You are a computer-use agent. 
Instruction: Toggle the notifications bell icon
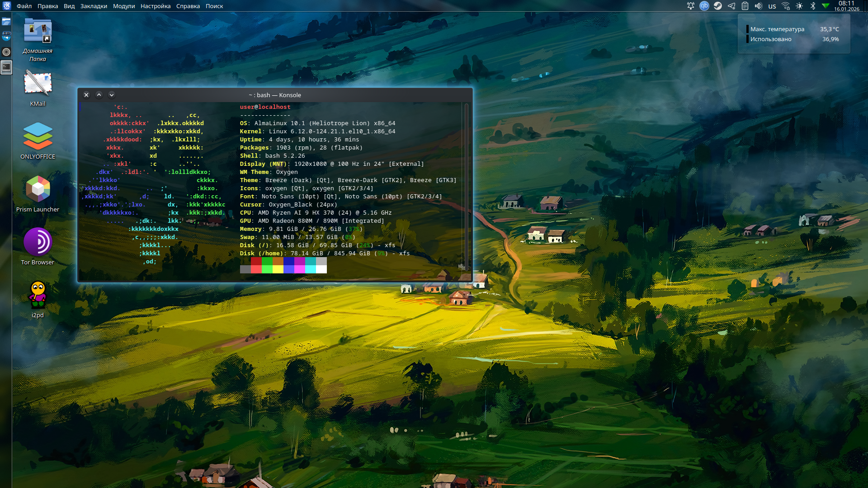pyautogui.click(x=690, y=6)
